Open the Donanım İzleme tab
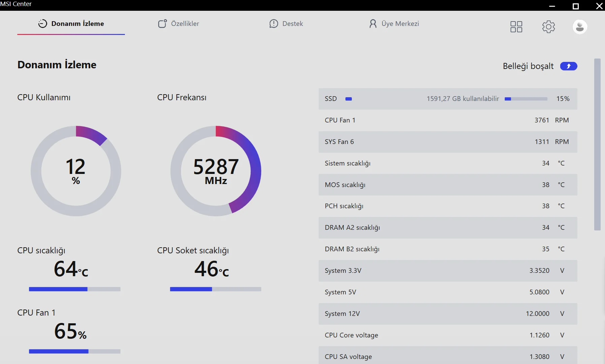The height and width of the screenshot is (364, 605). (71, 24)
